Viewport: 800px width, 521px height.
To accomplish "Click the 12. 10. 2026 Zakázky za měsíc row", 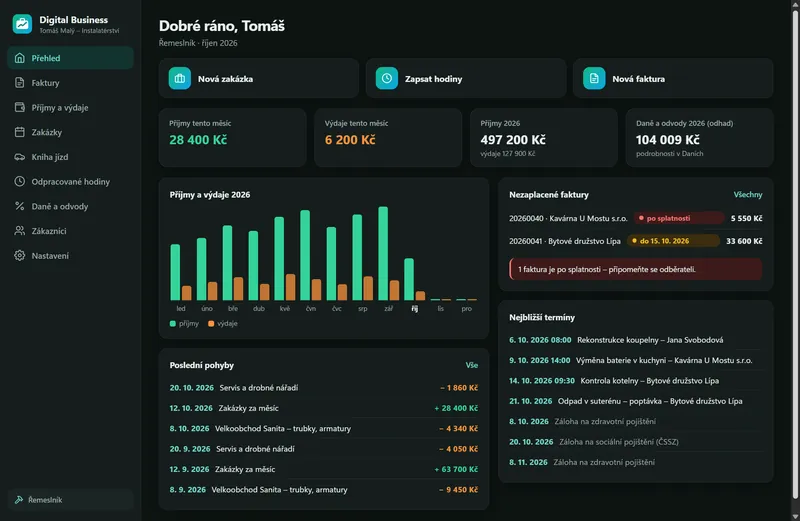I will click(x=324, y=408).
